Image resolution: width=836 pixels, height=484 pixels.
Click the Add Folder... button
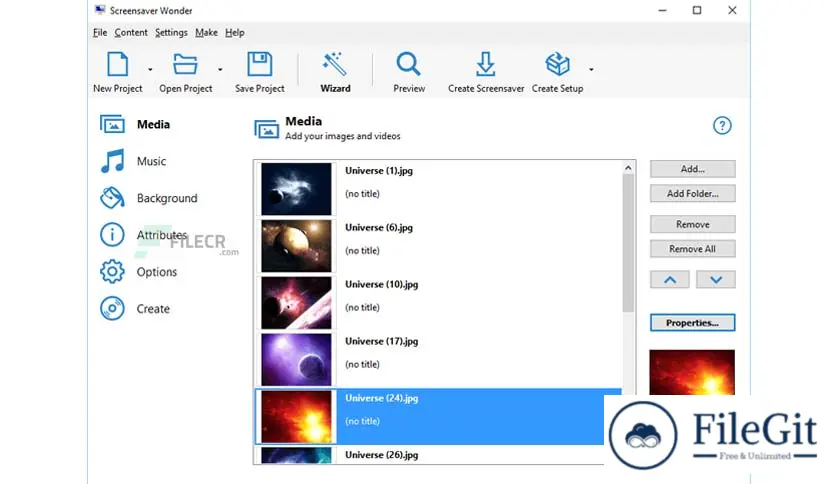pos(693,193)
